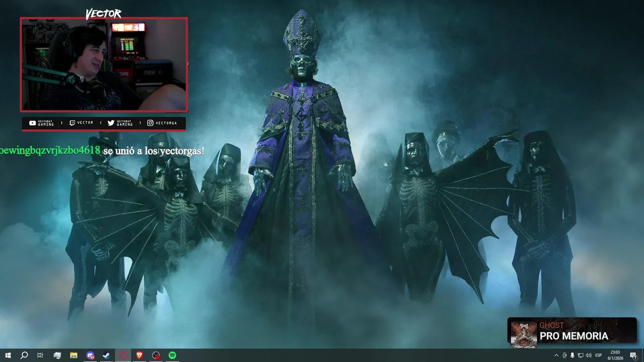Expand hidden system tray icons chevron
This screenshot has width=644, height=362.
tap(556, 355)
